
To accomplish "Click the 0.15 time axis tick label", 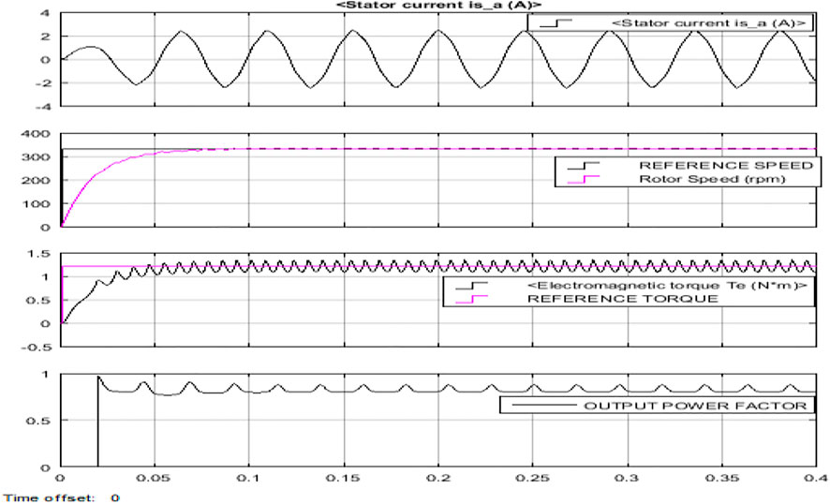I will (344, 478).
